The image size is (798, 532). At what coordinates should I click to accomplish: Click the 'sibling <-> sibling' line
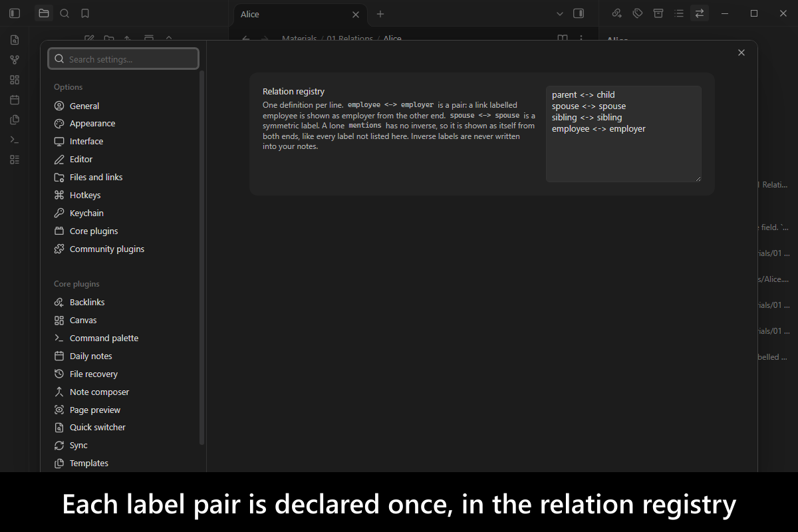[587, 118]
